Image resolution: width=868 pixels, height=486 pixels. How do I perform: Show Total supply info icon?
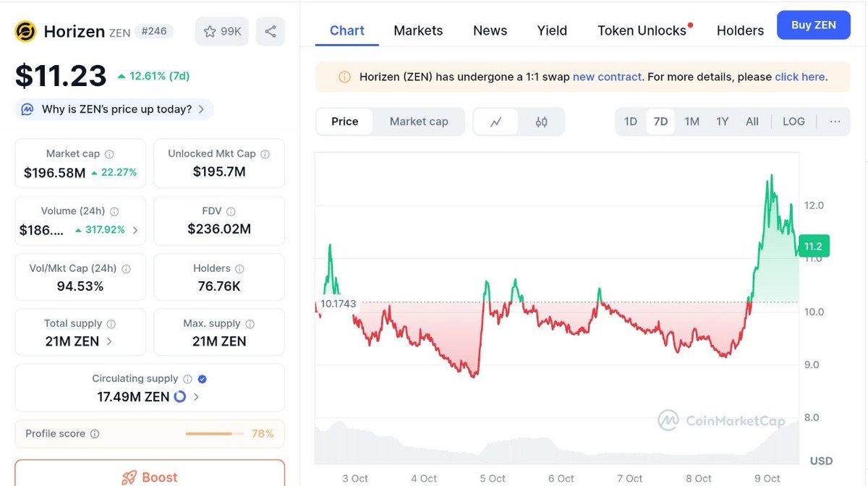tap(111, 324)
